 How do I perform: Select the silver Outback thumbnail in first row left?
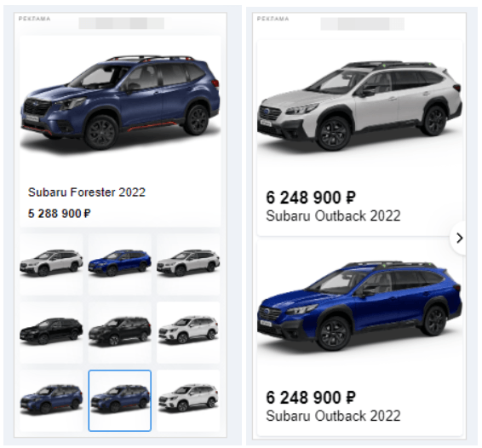[51, 264]
